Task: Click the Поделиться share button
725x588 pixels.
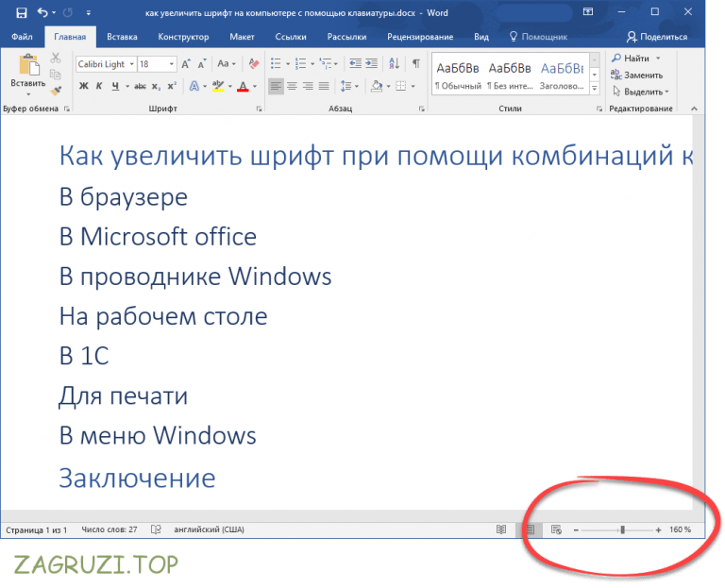Action: coord(657,37)
